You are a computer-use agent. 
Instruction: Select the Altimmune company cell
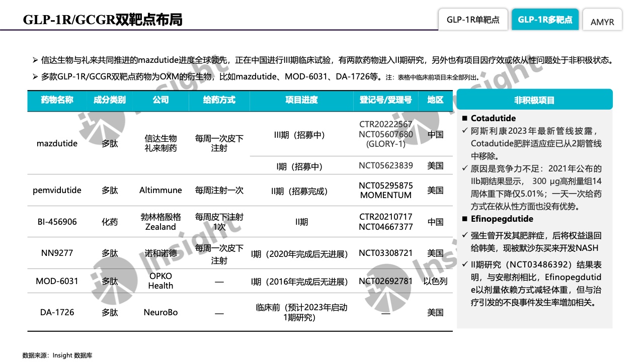161,190
